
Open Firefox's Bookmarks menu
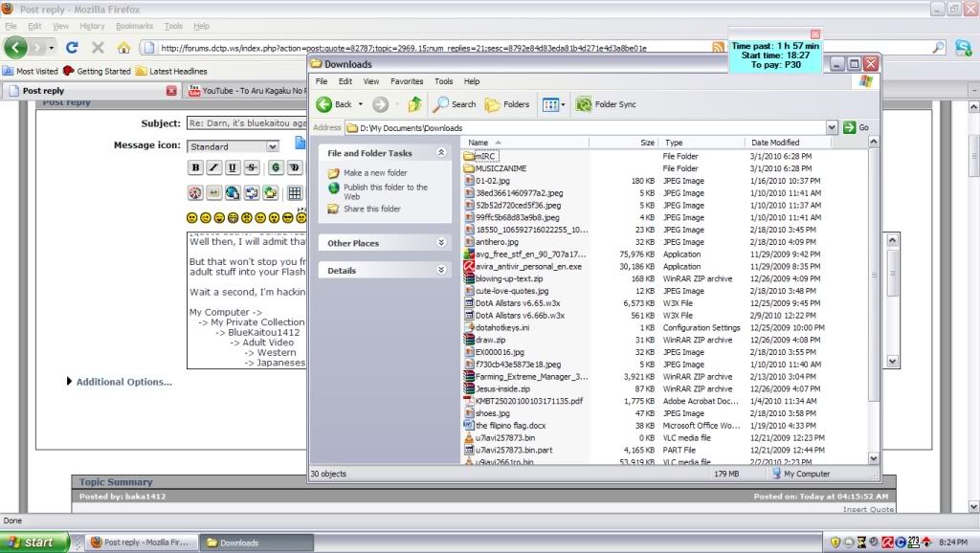point(134,26)
